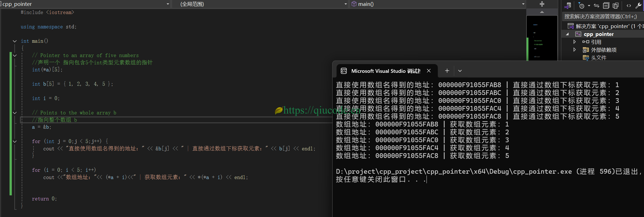
Task: Click the console path line 'D:\project\cpp_project'
Action: tap(489, 171)
